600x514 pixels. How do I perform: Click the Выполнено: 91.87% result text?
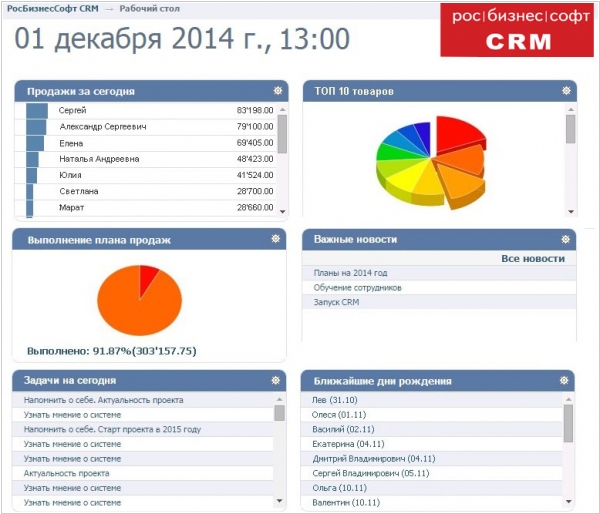(111, 351)
